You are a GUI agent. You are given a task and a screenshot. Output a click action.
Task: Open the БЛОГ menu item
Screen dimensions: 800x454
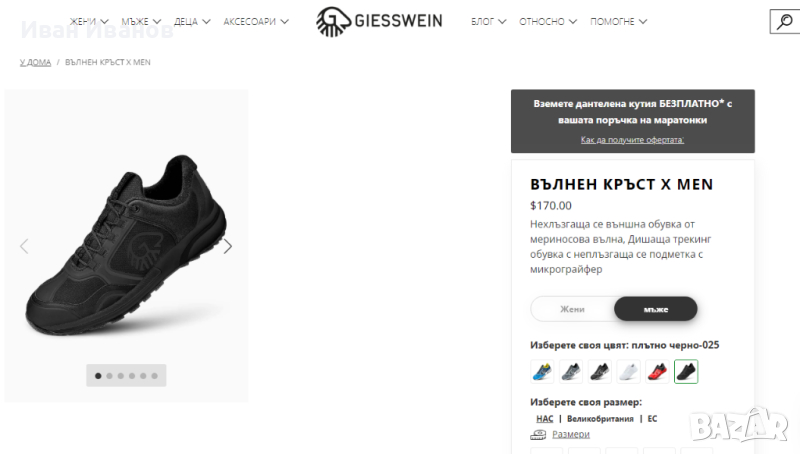point(488,21)
